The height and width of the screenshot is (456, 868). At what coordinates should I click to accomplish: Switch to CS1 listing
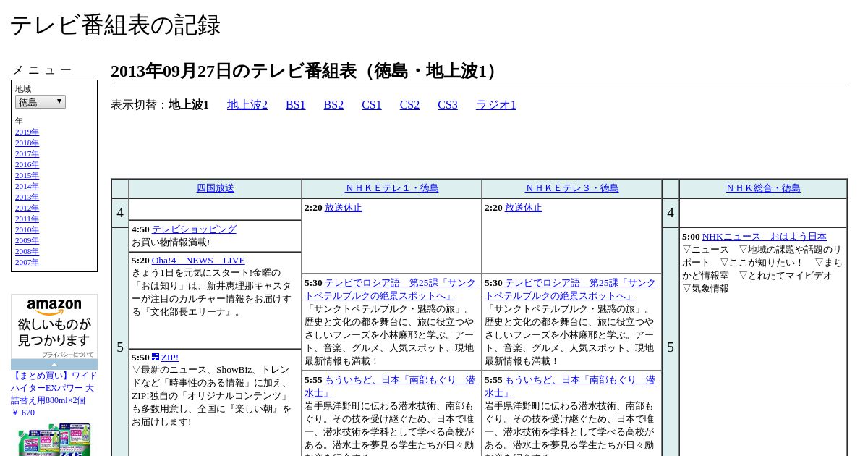coord(372,105)
